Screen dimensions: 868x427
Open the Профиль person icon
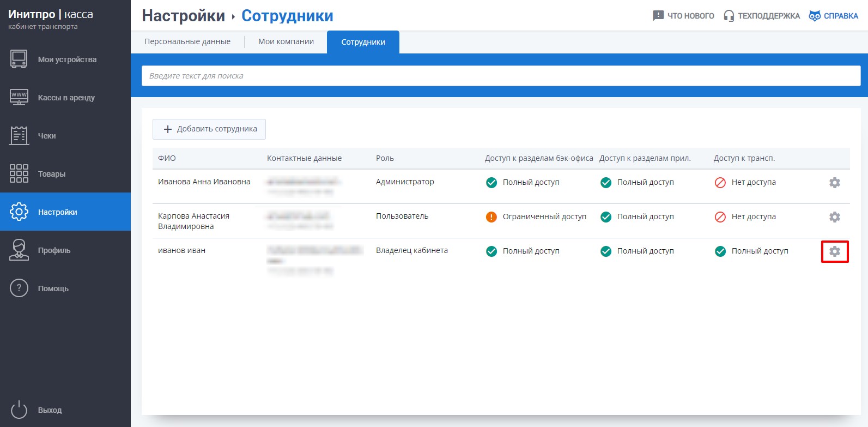pos(19,250)
